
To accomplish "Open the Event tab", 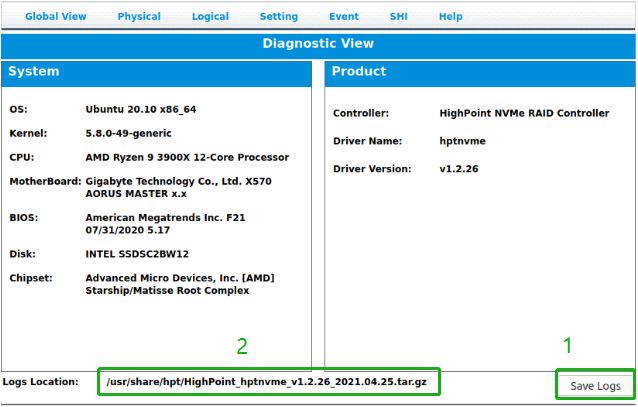I will [344, 17].
